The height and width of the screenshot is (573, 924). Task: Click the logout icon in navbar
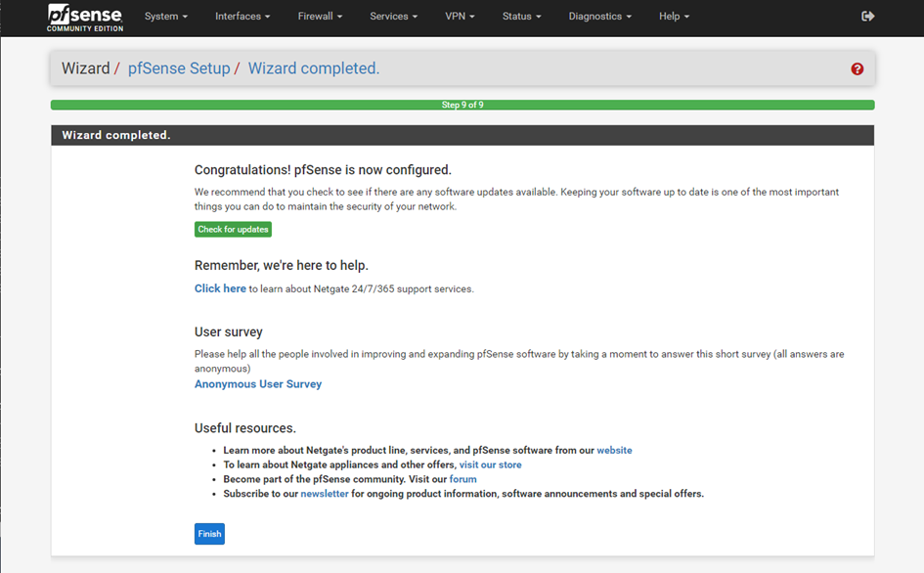click(x=867, y=16)
